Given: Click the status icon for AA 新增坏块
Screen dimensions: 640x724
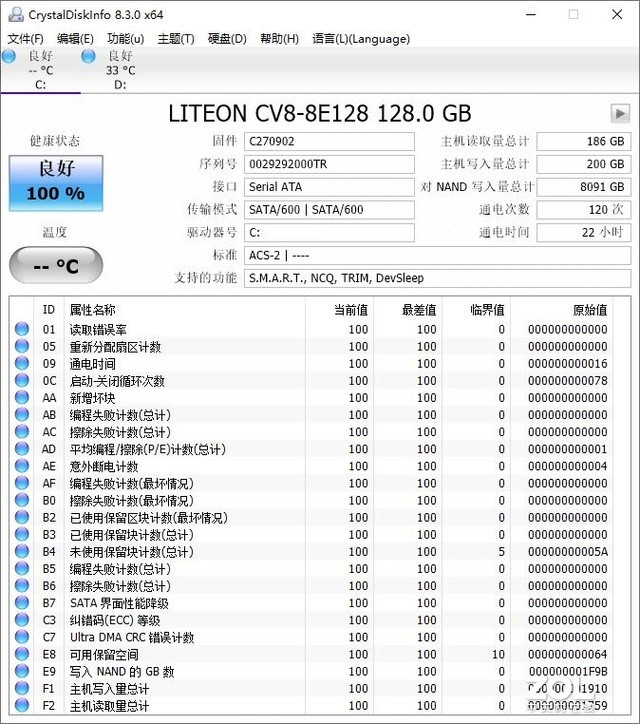Looking at the screenshot, I should [22, 397].
